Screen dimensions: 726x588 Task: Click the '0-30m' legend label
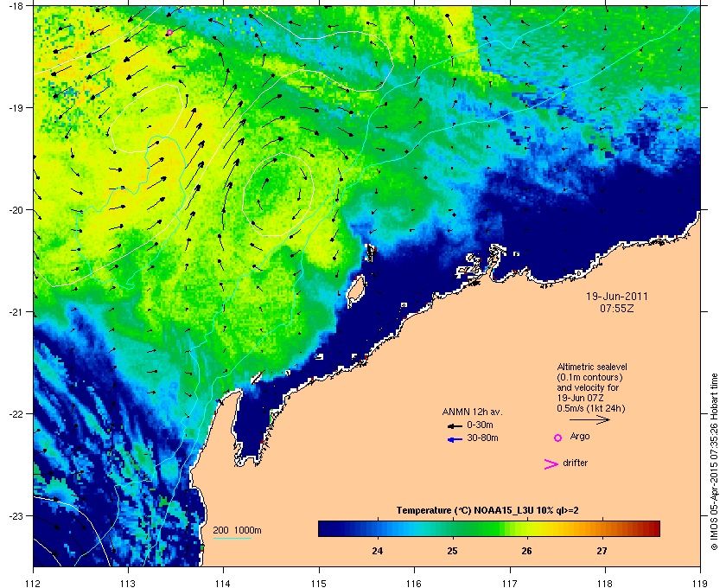coord(480,425)
